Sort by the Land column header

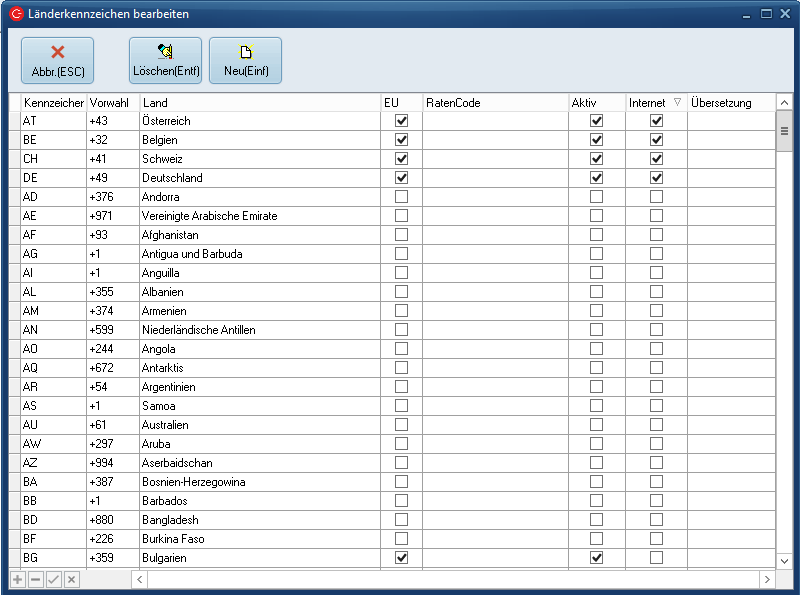pos(260,102)
